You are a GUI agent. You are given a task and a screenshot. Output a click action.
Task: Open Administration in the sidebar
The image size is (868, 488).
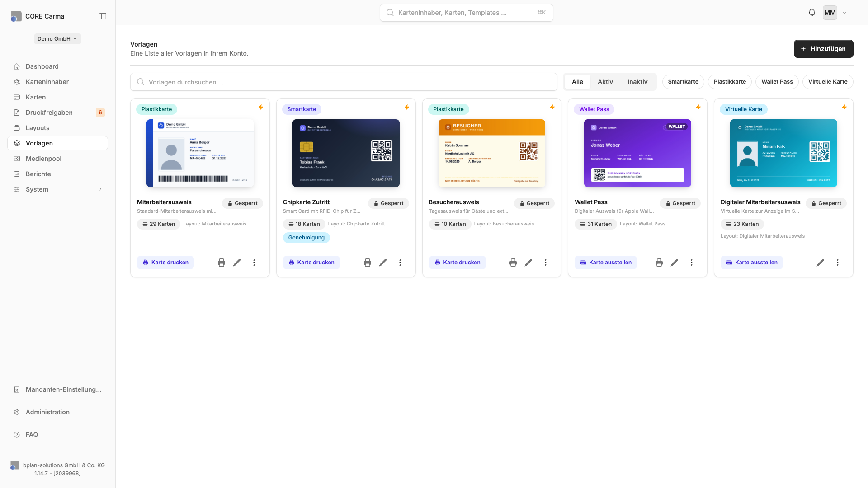pyautogui.click(x=57, y=412)
